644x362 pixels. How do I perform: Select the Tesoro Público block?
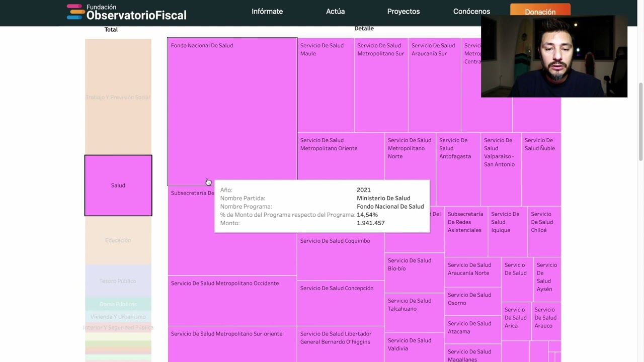click(x=118, y=281)
